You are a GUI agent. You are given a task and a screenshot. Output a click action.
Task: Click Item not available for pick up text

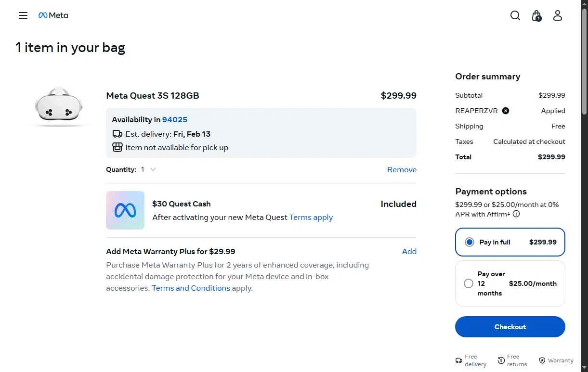coord(177,147)
